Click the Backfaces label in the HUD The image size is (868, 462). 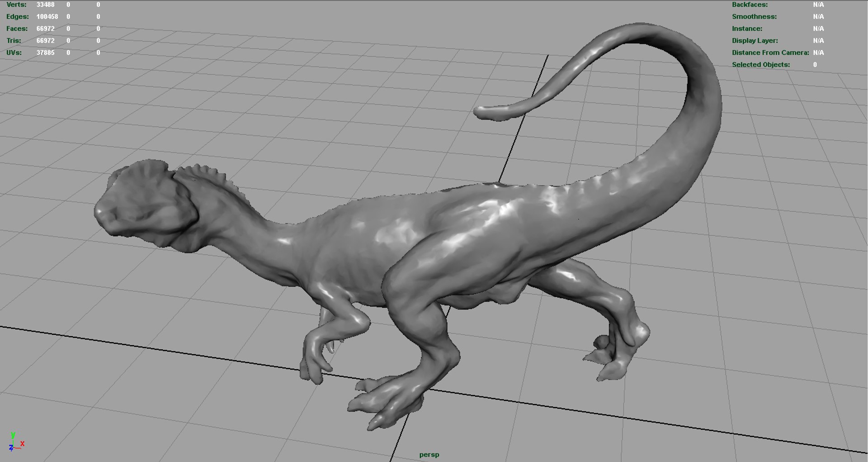click(750, 5)
